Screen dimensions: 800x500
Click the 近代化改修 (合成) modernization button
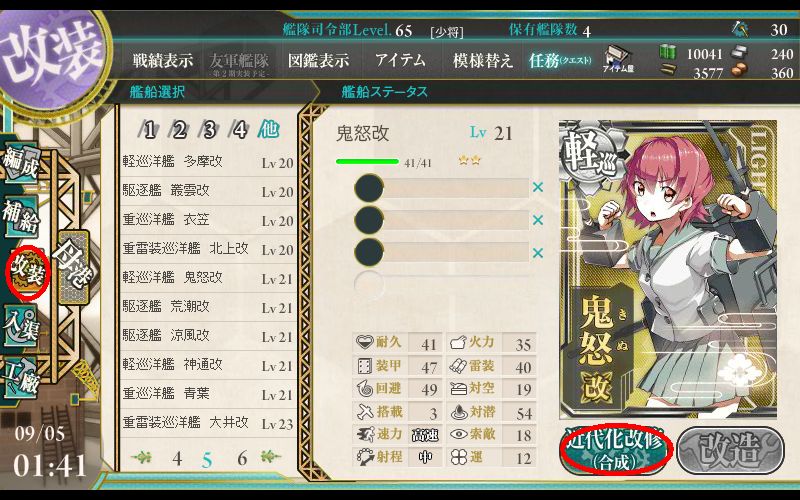tap(616, 449)
